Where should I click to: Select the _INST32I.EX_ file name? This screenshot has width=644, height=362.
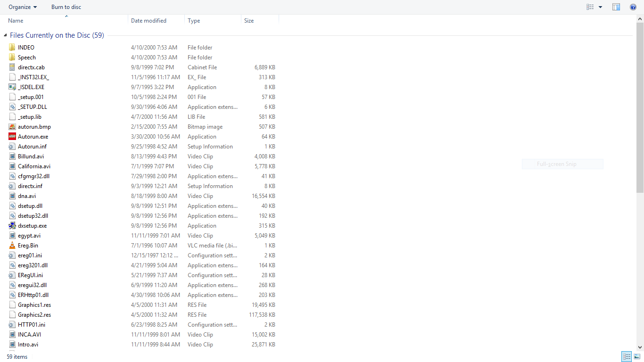(x=33, y=77)
